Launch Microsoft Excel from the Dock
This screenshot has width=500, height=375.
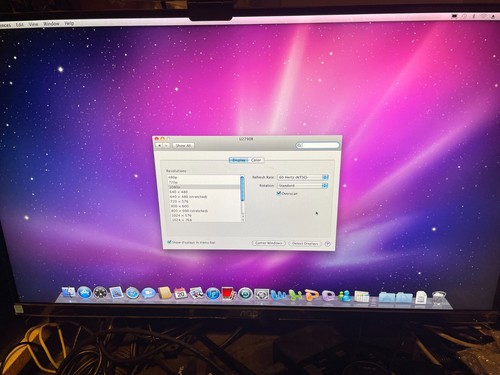pos(295,295)
